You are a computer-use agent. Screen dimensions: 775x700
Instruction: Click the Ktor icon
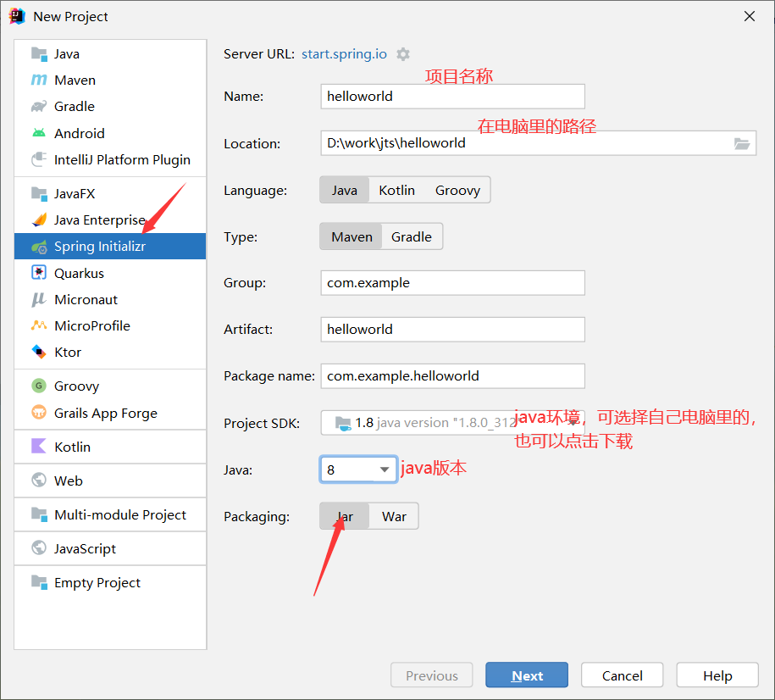click(39, 352)
